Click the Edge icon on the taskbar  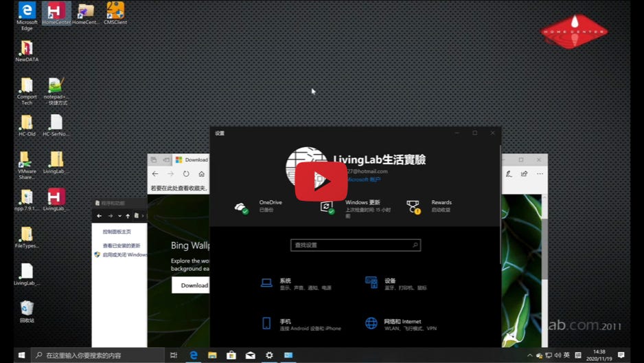[194, 355]
